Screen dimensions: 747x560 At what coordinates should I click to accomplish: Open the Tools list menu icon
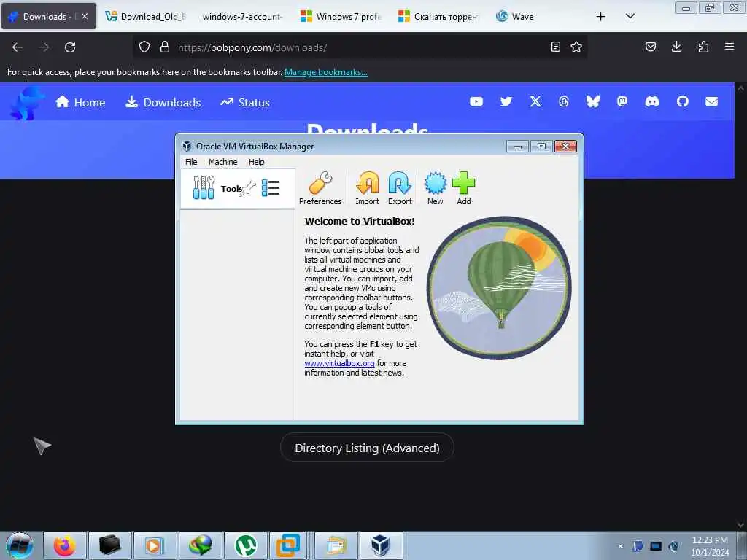click(x=271, y=188)
